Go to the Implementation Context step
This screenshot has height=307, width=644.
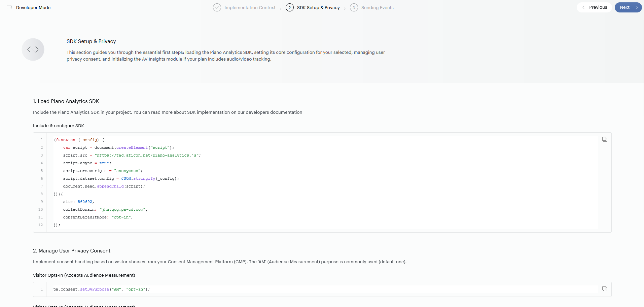click(x=250, y=7)
